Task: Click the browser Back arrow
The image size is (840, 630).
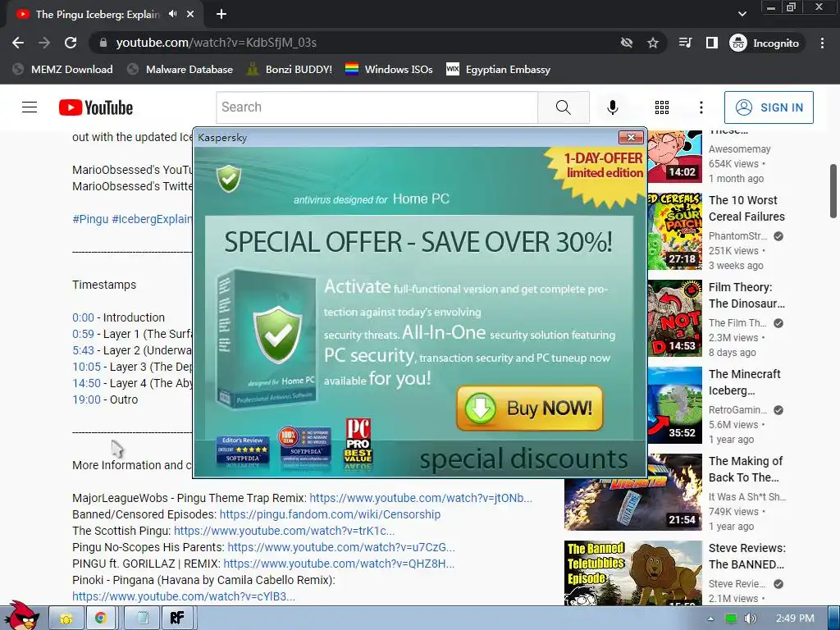Action: 18,43
